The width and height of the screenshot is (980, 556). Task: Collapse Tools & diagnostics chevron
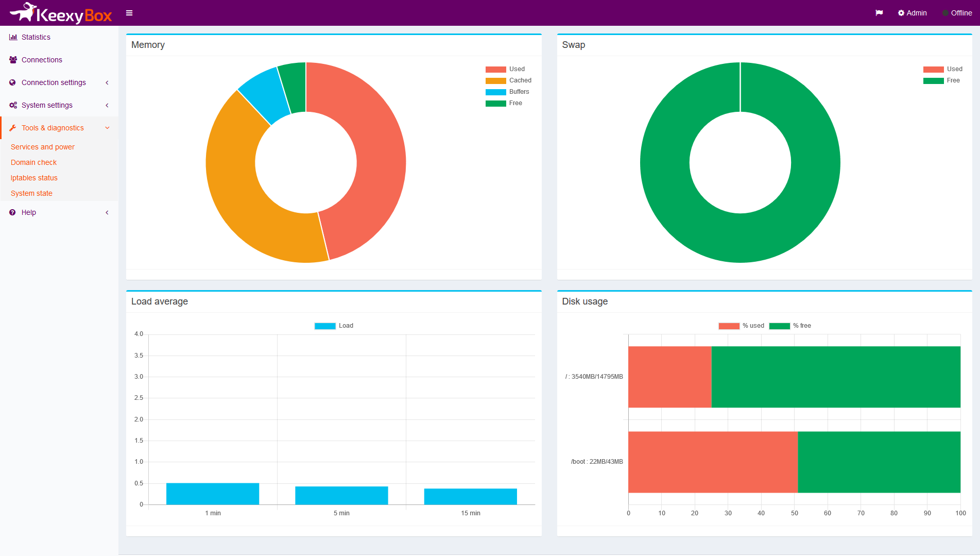tap(107, 128)
